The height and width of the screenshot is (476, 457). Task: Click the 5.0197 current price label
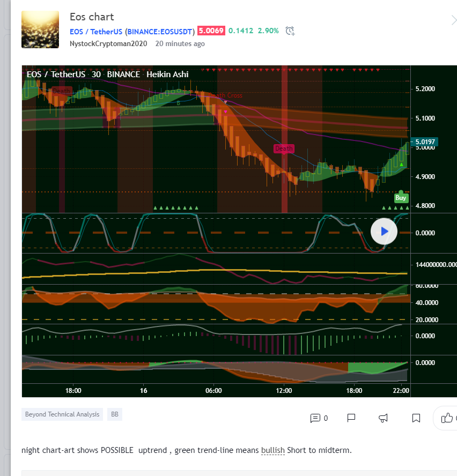tap(425, 142)
